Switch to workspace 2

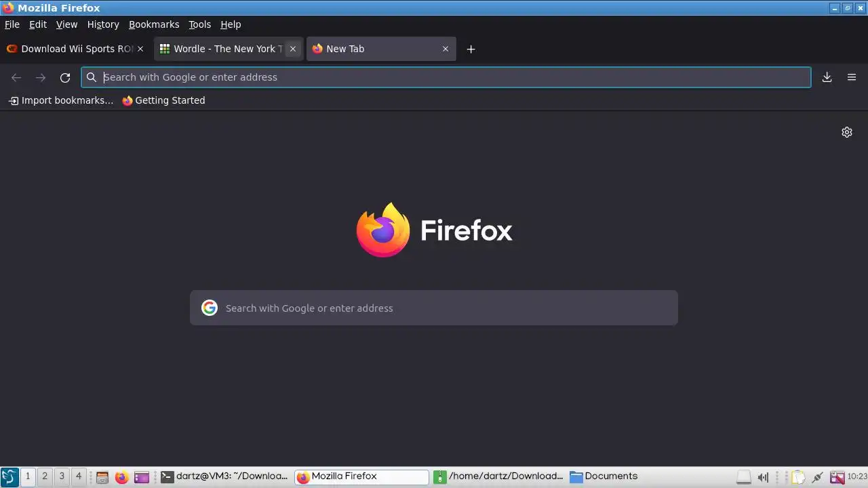click(x=45, y=476)
